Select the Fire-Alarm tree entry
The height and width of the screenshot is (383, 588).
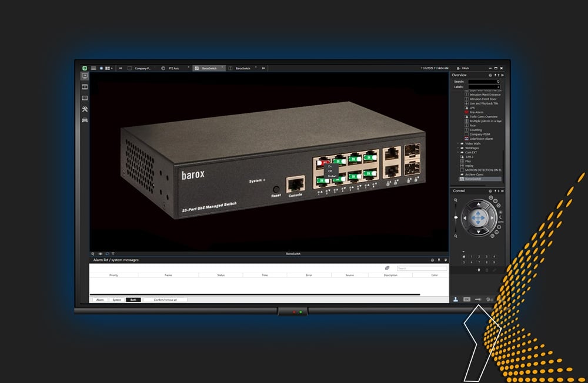(476, 112)
